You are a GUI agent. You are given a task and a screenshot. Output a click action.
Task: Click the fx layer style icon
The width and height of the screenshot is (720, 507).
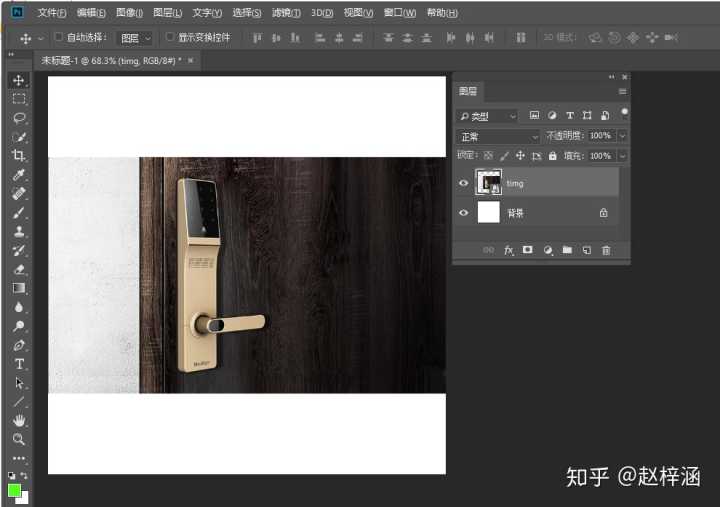[x=508, y=250]
